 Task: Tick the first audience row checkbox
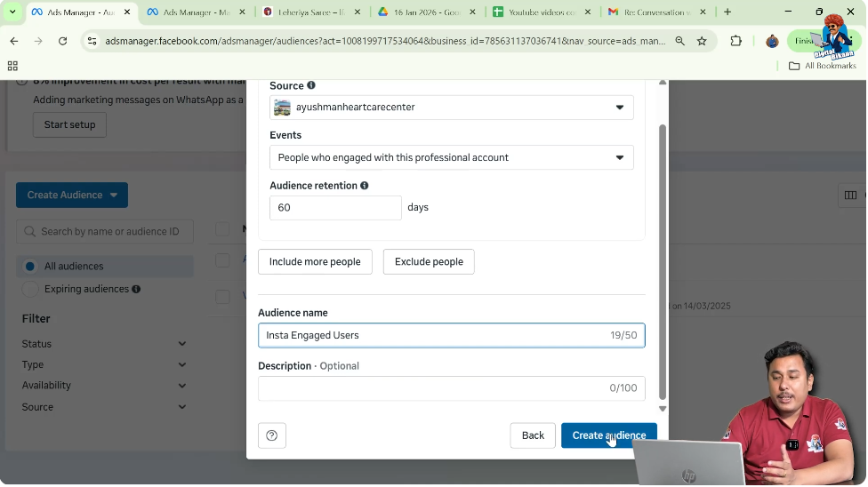(x=222, y=260)
